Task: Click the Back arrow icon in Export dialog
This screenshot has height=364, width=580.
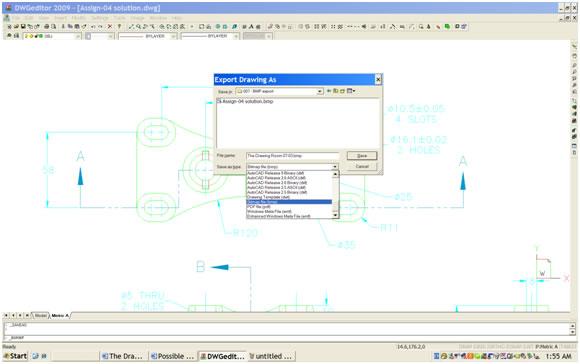Action: tap(328, 91)
